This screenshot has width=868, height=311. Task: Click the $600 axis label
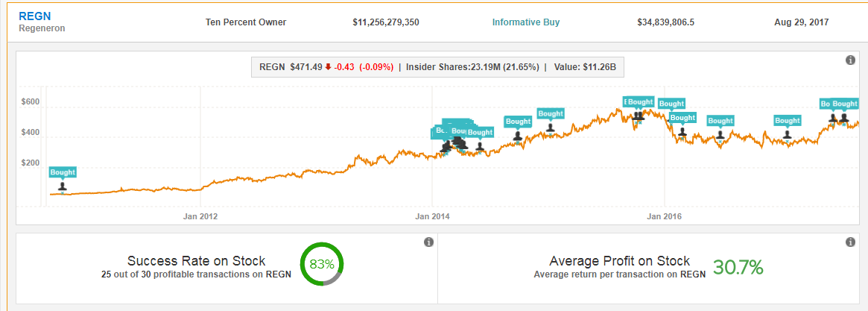[31, 103]
